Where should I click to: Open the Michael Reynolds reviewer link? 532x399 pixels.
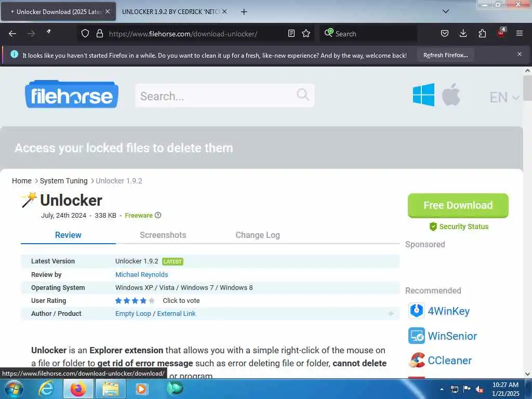tap(141, 274)
